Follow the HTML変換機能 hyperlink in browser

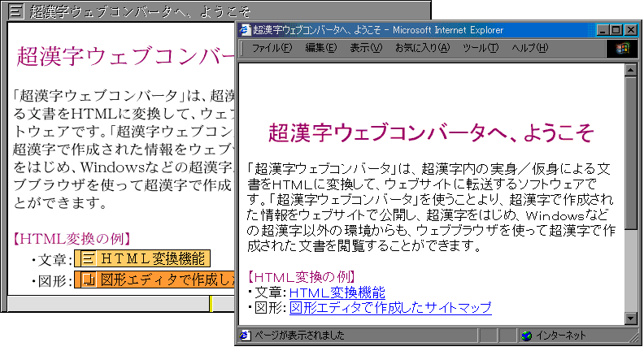337,292
